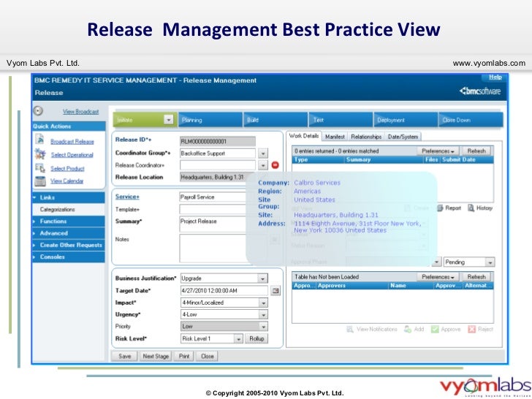Refresh the Work Details table
Screen dimensions: 532x399
click(476, 151)
